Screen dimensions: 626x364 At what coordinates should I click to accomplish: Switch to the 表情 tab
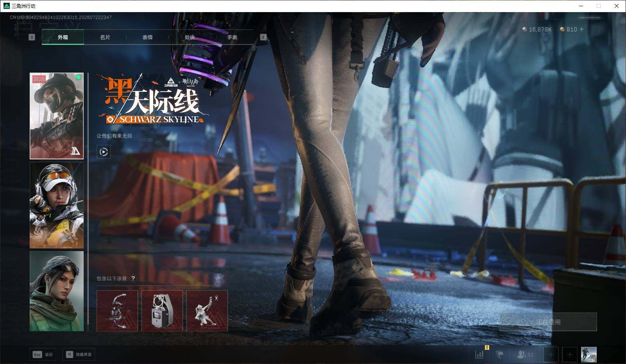click(x=147, y=37)
